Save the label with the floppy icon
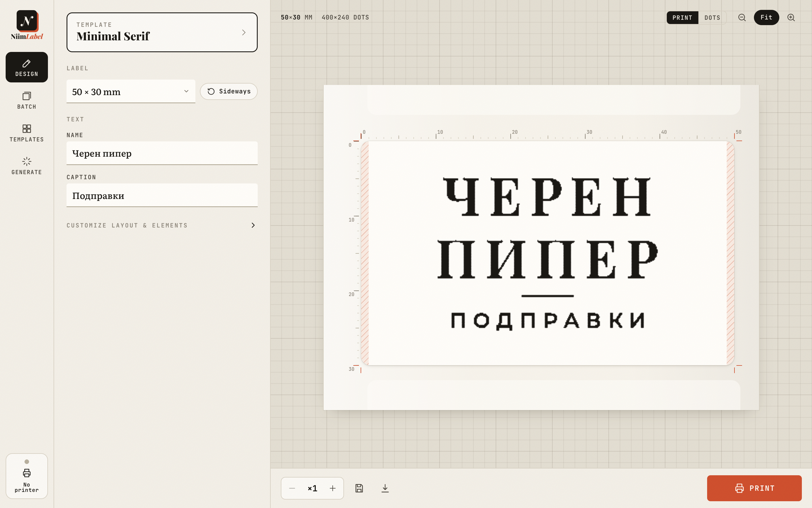Image resolution: width=812 pixels, height=508 pixels. tap(359, 488)
